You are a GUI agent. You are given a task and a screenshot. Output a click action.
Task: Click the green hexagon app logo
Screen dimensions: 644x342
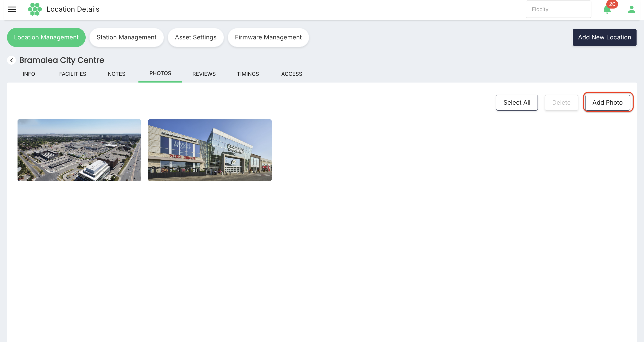point(35,9)
